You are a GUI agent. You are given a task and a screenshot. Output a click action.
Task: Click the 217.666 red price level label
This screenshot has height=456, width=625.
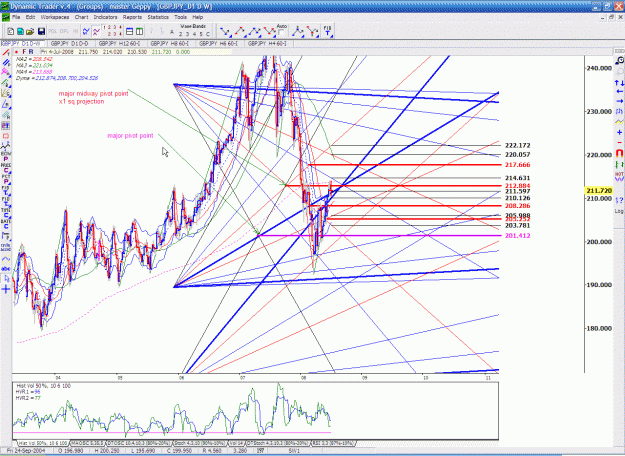pyautogui.click(x=517, y=165)
